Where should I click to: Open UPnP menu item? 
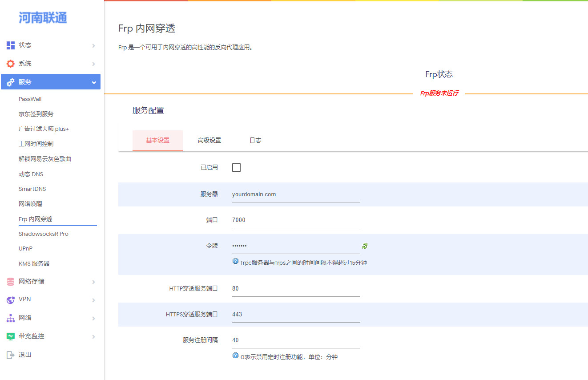[x=26, y=249]
